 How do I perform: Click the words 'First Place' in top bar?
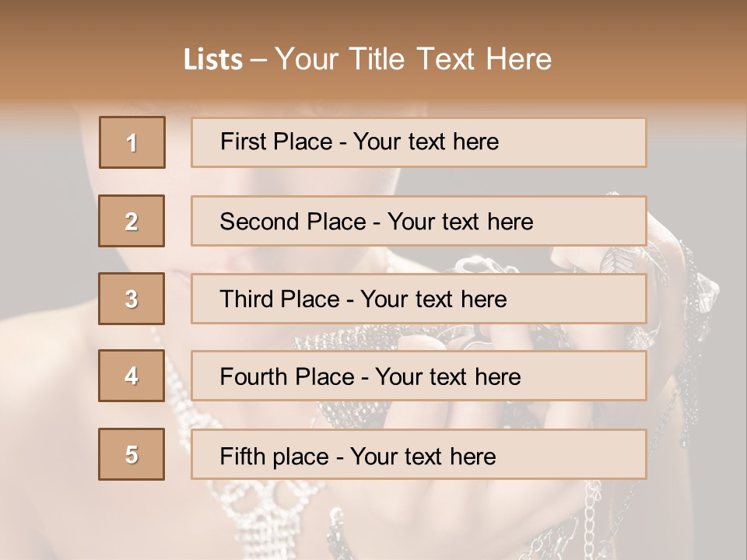tap(276, 142)
